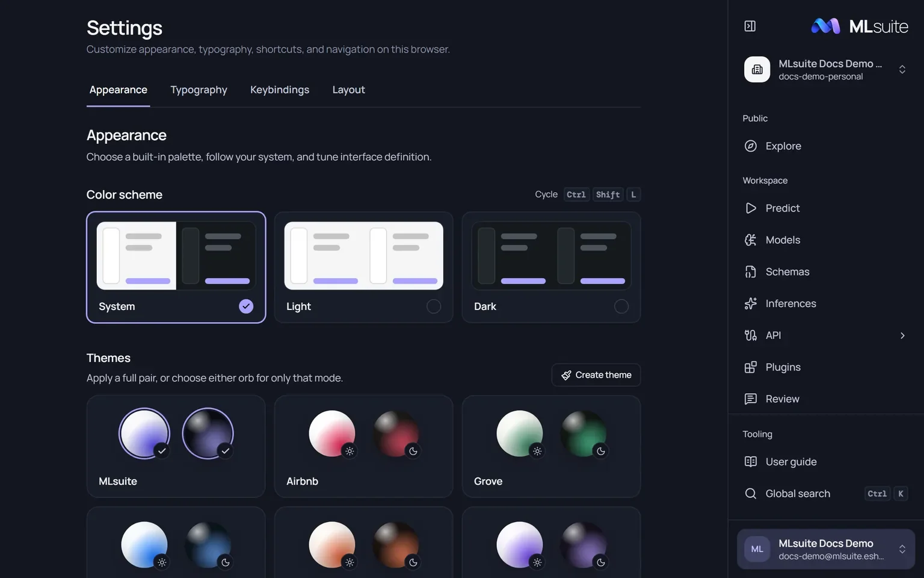Apply the Grove dark-mode moon badge

[601, 451]
